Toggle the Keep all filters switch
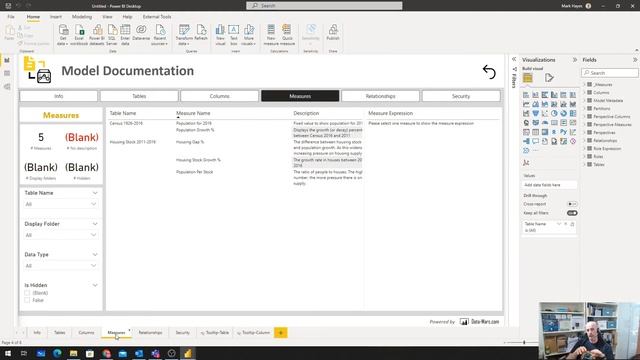This screenshot has width=640, height=360. pyautogui.click(x=572, y=213)
